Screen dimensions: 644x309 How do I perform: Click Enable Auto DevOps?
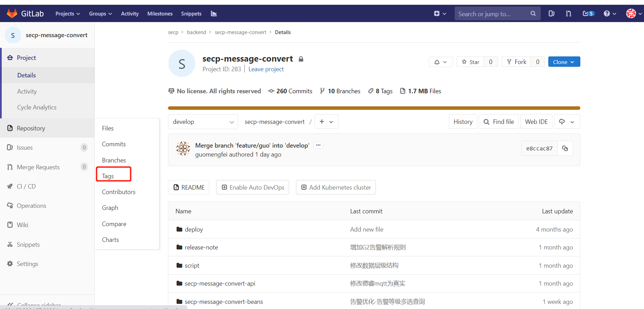253,187
